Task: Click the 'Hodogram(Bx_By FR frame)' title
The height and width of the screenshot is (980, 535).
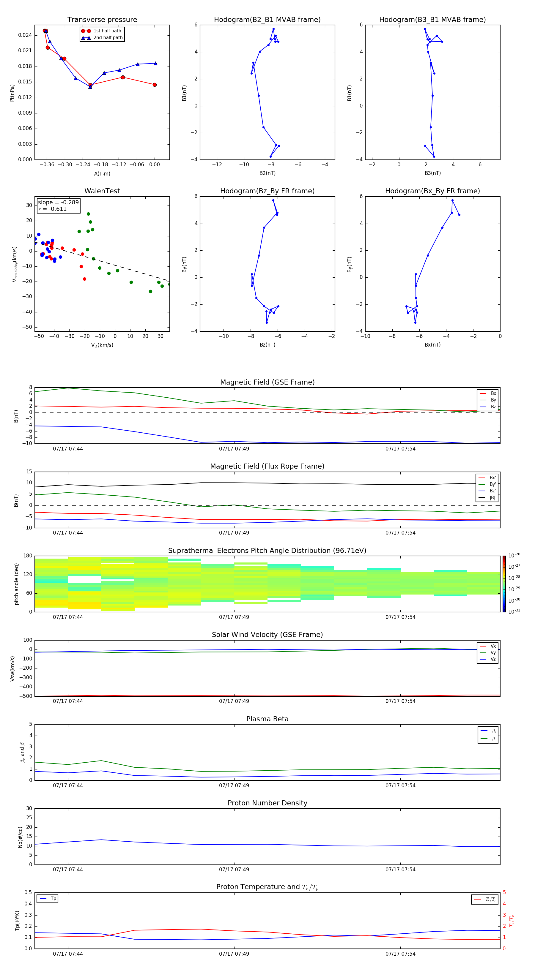Action: coord(432,191)
